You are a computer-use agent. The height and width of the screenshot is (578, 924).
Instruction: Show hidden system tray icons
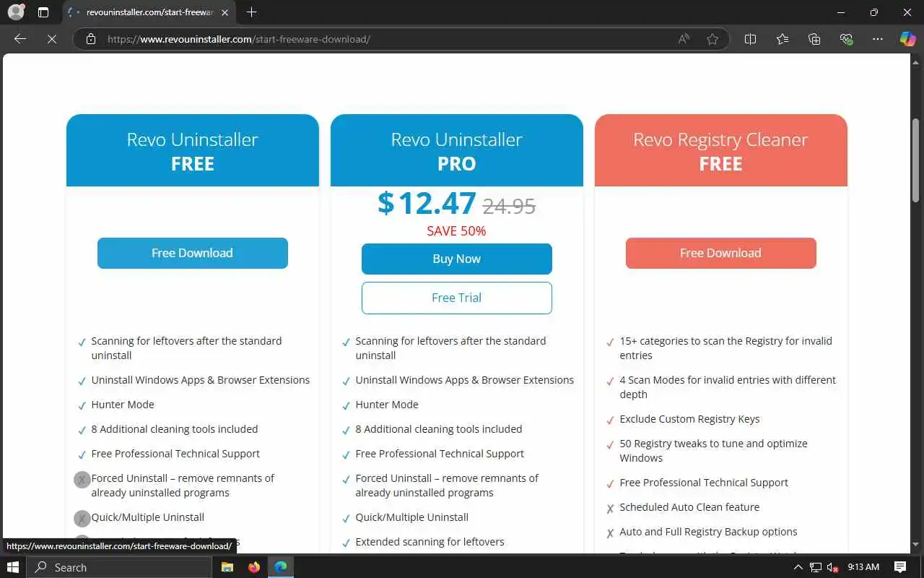pos(798,567)
